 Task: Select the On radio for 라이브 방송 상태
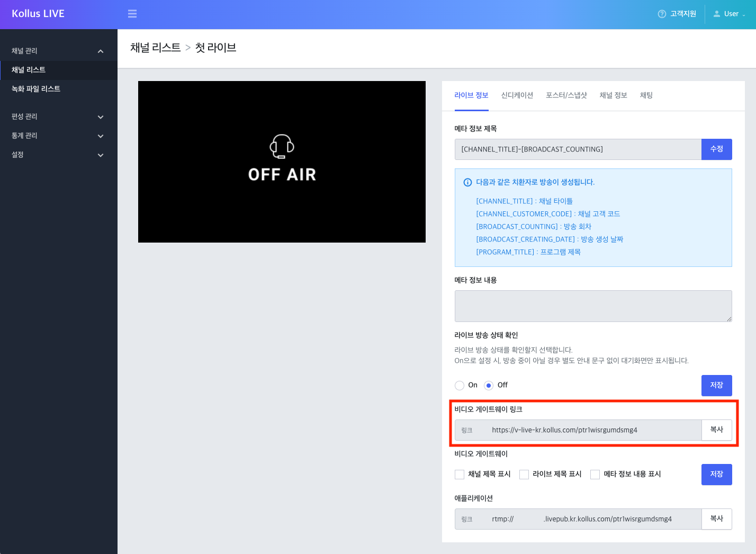(x=459, y=385)
